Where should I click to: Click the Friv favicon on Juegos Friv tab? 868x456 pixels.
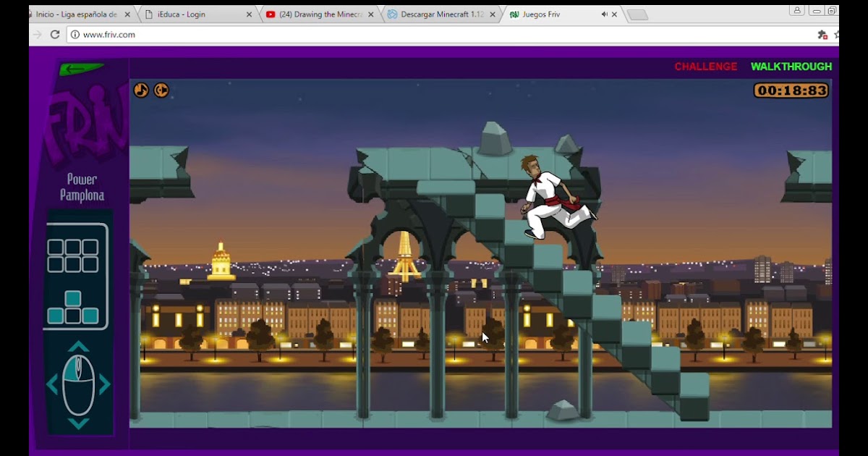coord(514,14)
